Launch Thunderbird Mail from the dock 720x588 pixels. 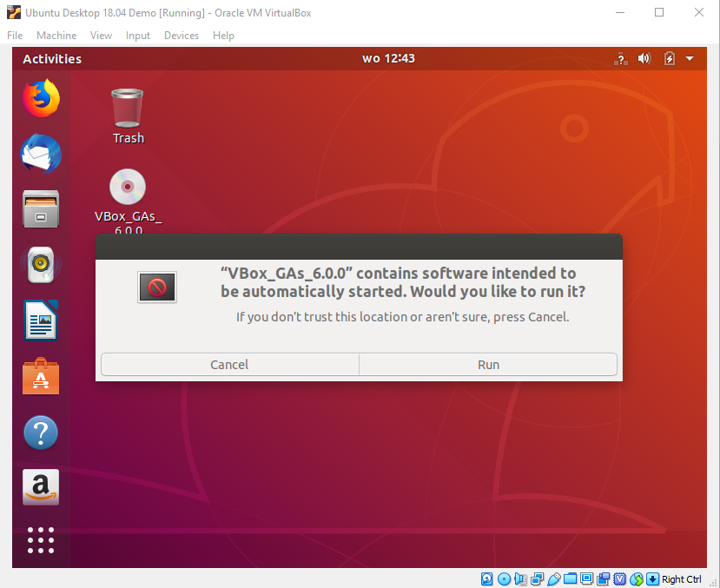(41, 154)
